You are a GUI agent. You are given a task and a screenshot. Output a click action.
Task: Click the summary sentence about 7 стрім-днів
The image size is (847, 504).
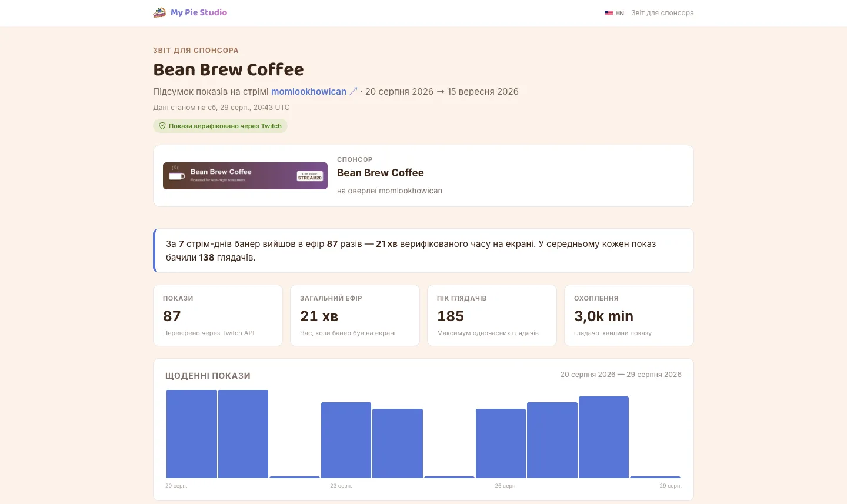(411, 251)
